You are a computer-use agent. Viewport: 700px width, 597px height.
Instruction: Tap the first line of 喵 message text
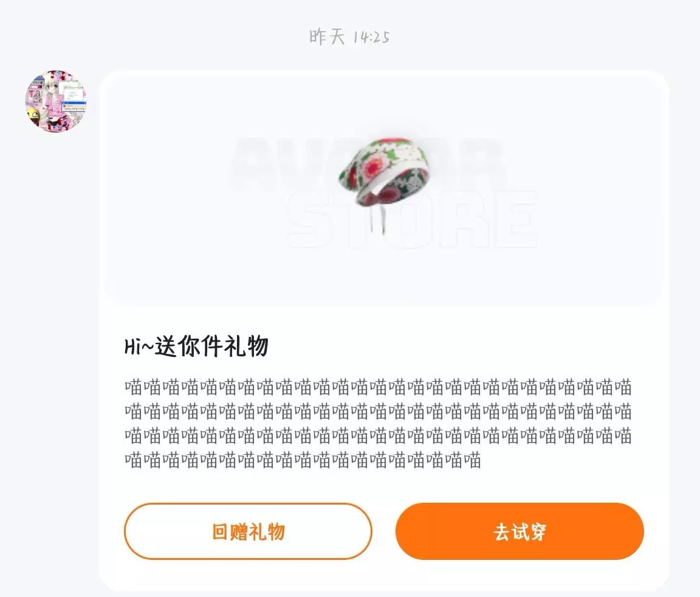coord(378,387)
